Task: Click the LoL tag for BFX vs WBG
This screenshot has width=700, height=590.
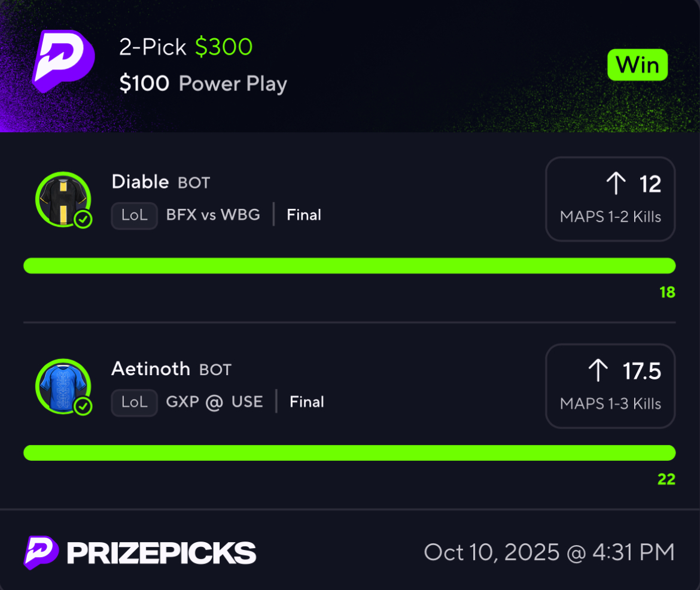Action: click(134, 215)
